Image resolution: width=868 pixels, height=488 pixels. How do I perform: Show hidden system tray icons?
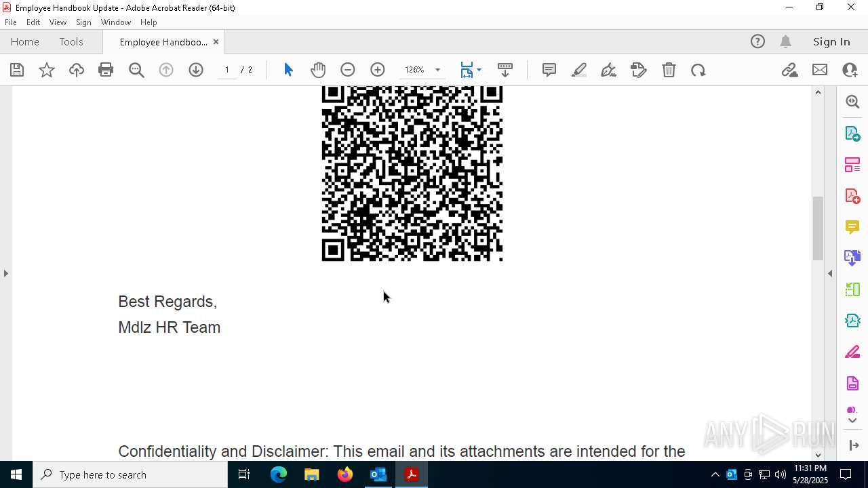click(715, 474)
